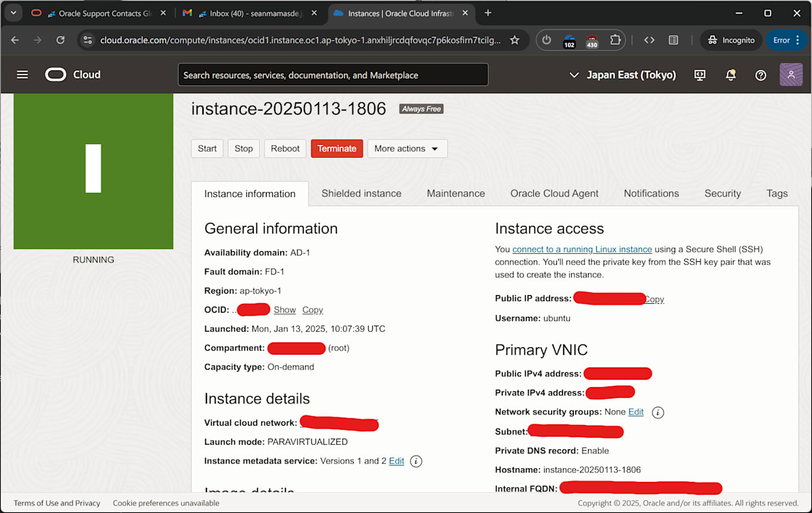Click the red Terminate button
The width and height of the screenshot is (812, 513).
[x=337, y=149]
